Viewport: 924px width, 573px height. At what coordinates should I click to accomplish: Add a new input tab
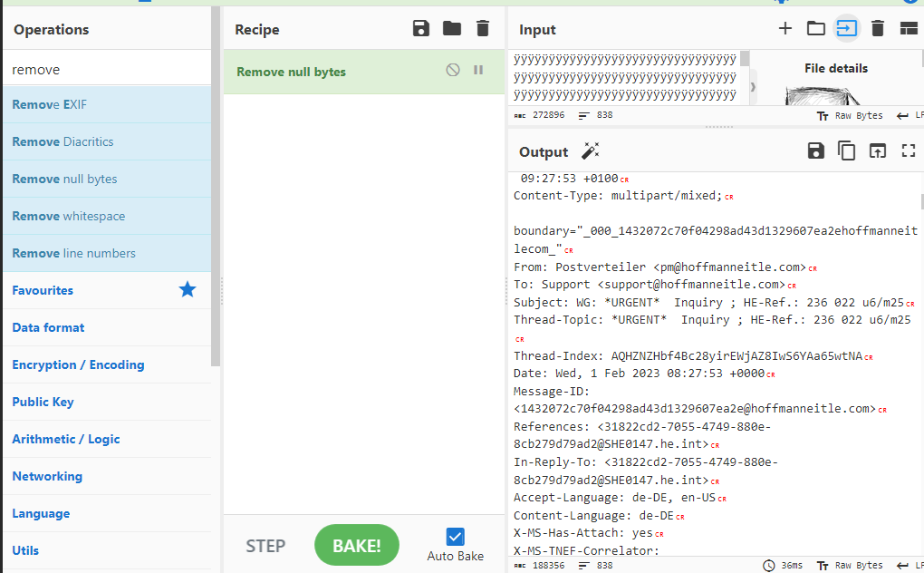[784, 29]
